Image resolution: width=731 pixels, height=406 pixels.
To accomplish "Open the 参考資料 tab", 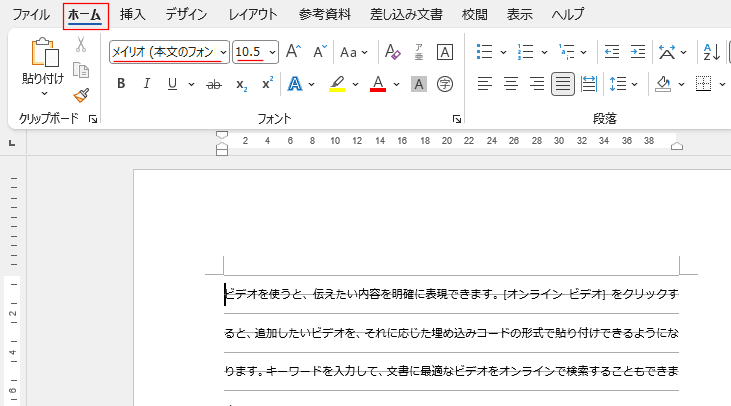I will coord(324,14).
